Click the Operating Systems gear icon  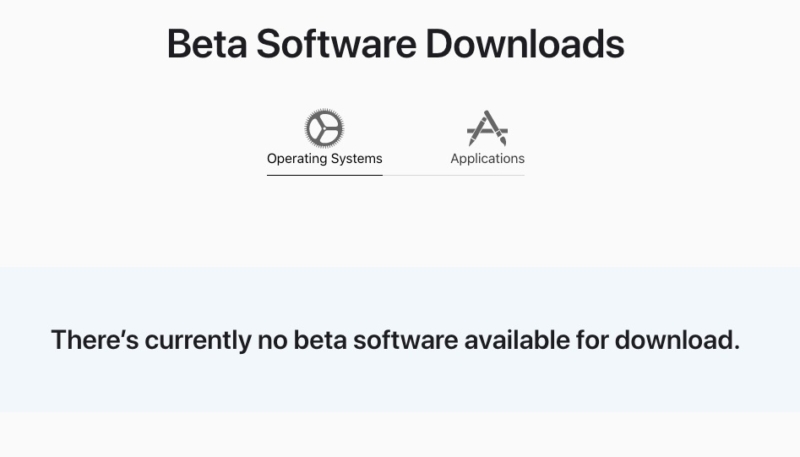tap(324, 128)
